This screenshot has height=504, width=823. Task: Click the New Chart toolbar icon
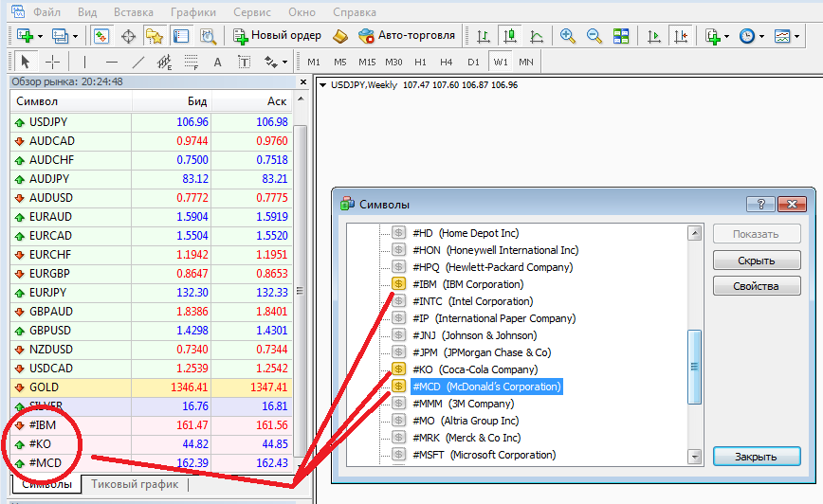pos(24,36)
